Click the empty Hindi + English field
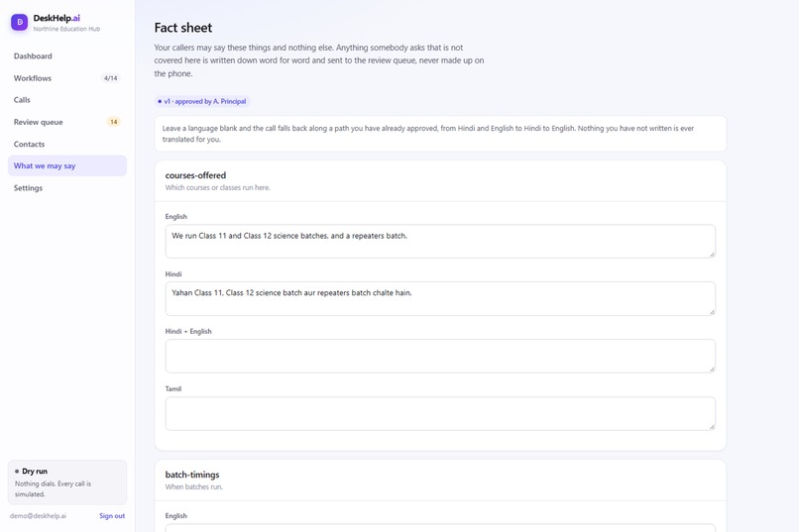The width and height of the screenshot is (799, 532). [x=440, y=356]
